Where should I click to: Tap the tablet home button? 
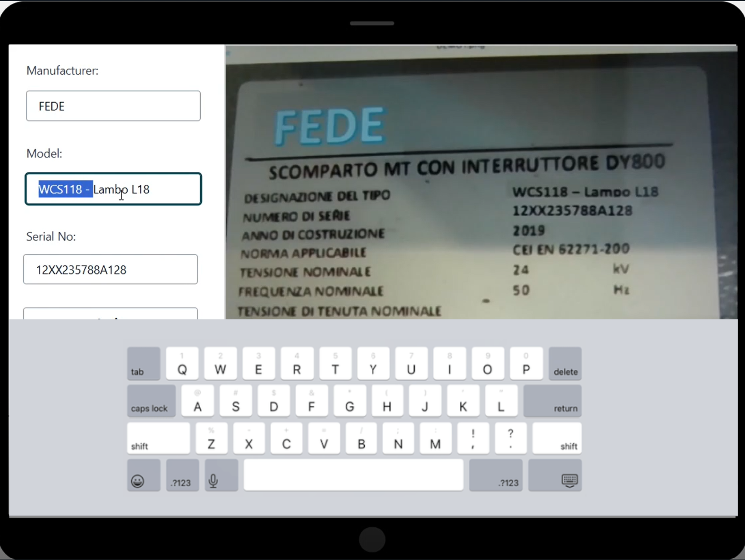pyautogui.click(x=372, y=539)
